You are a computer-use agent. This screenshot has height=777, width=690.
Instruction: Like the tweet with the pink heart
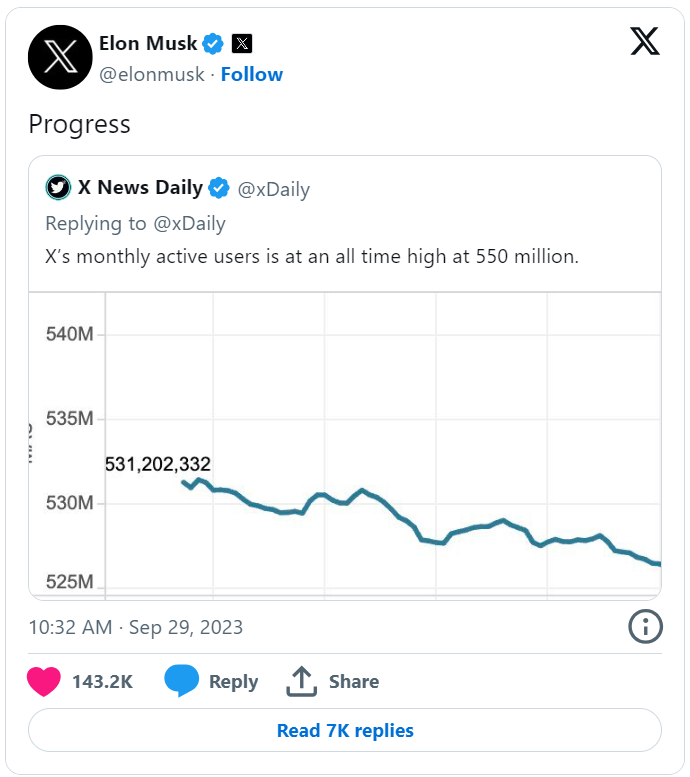coord(44,681)
